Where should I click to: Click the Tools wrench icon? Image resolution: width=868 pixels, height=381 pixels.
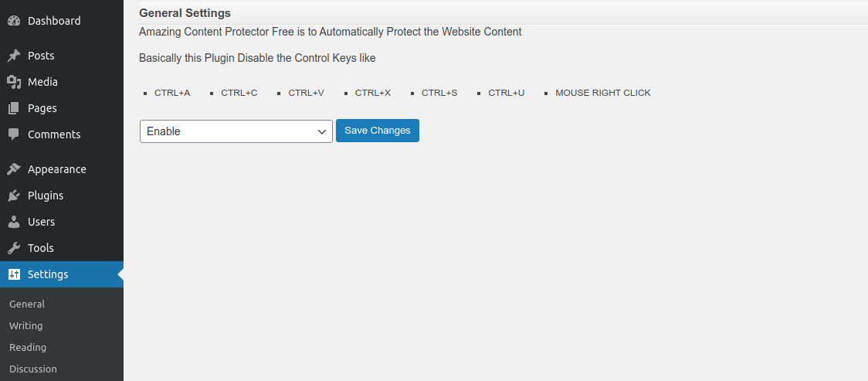coord(14,248)
